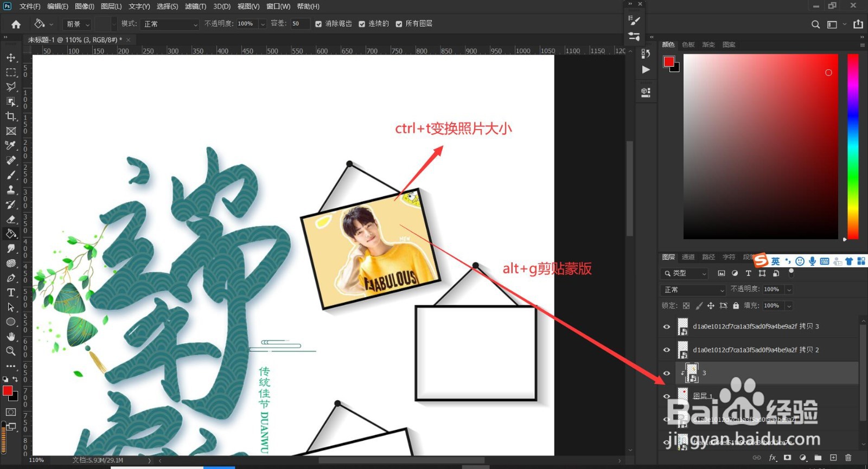Select the Paint Bucket tool
Image resolution: width=868 pixels, height=469 pixels.
pyautogui.click(x=11, y=234)
